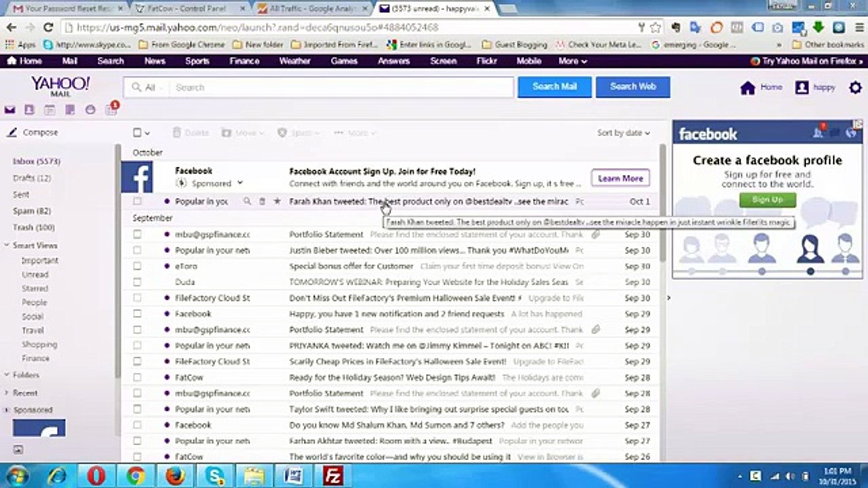Viewport: 868px width, 488px height.
Task: Launch Firefox from the taskbar
Action: [176, 476]
